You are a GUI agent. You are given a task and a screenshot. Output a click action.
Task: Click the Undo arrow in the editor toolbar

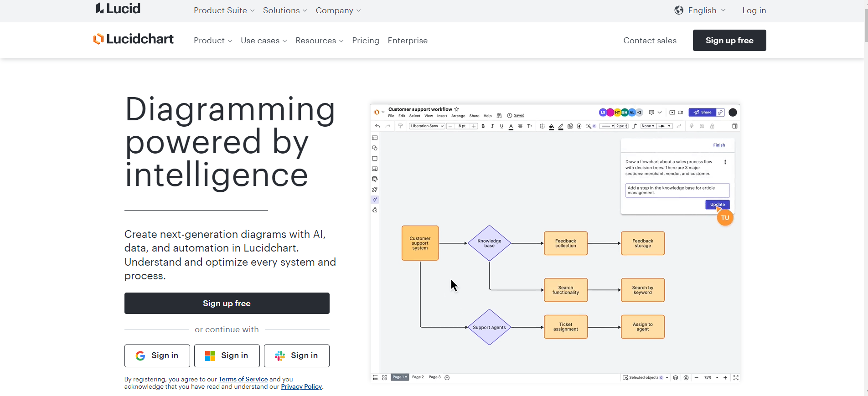click(x=377, y=126)
